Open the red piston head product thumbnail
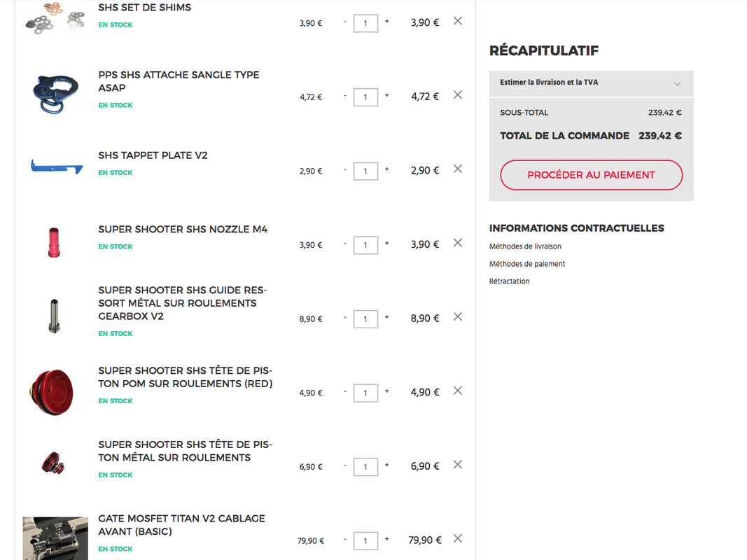This screenshot has width=747, height=560. pos(50,391)
